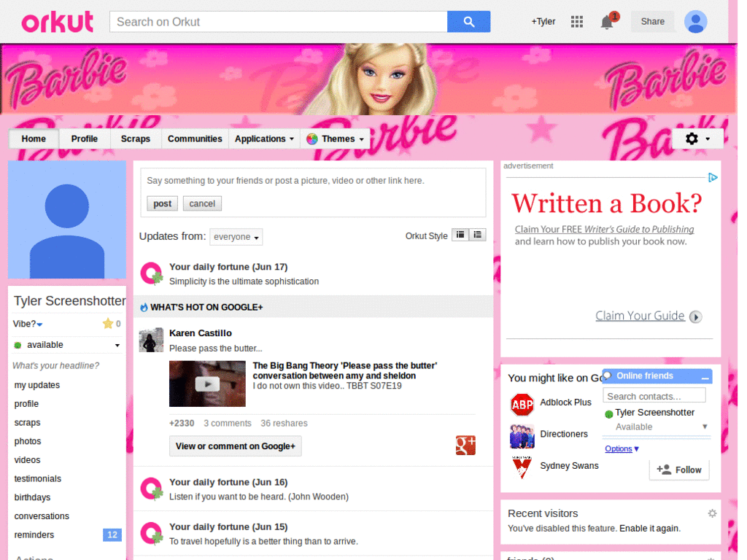Click the flame icon next to What's Hot

144,308
